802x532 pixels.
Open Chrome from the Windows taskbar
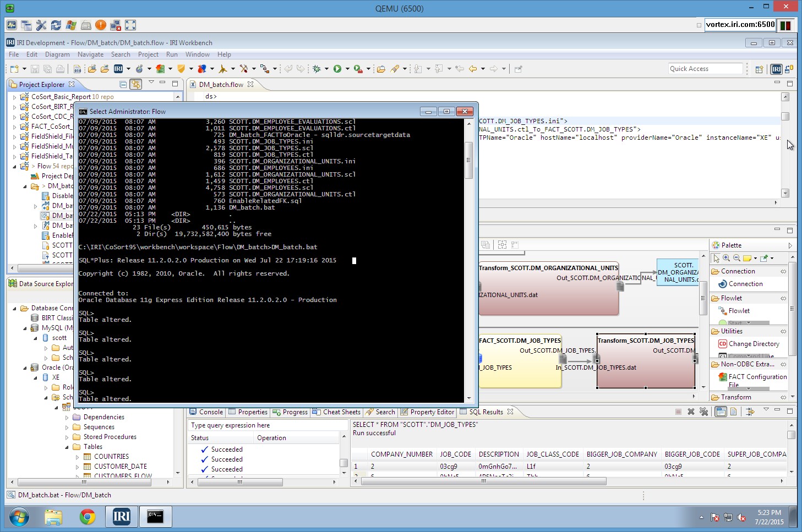[x=88, y=517]
